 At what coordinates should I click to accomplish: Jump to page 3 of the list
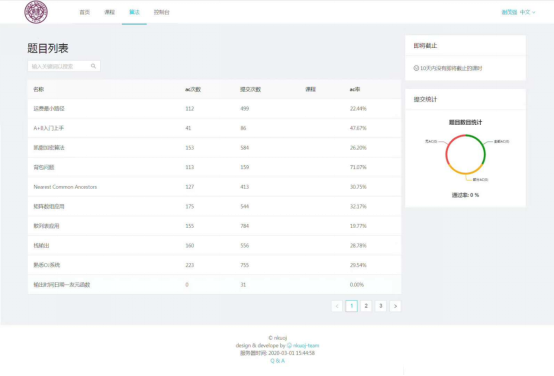point(381,306)
